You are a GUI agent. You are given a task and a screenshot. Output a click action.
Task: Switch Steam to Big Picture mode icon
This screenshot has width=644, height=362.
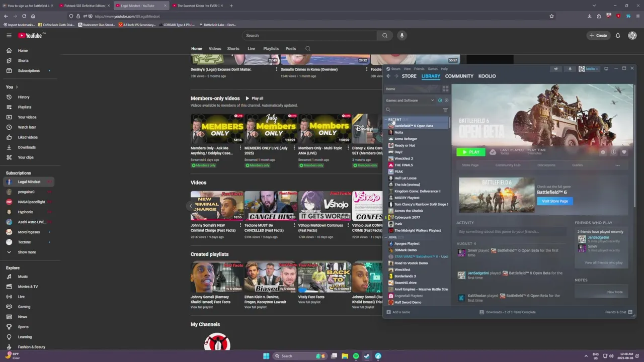(x=606, y=69)
